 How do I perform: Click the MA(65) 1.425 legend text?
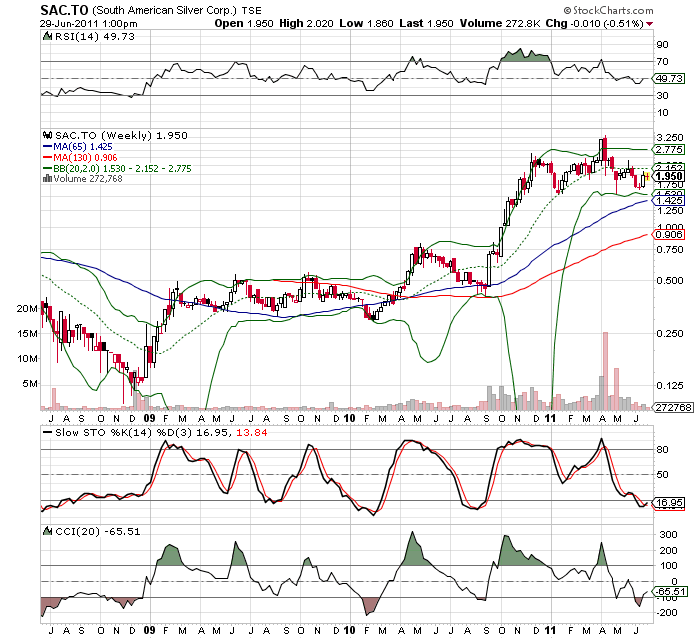pyautogui.click(x=83, y=146)
